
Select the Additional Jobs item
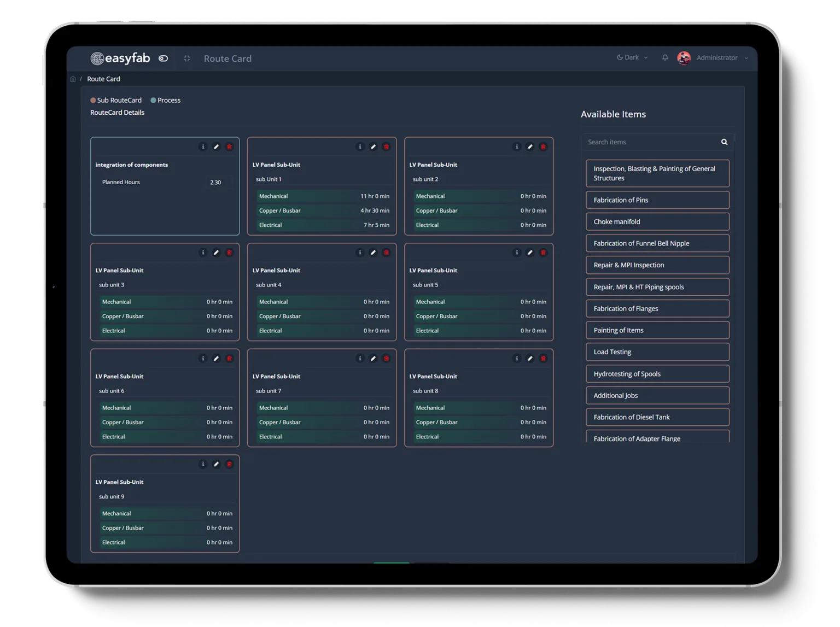pos(657,396)
